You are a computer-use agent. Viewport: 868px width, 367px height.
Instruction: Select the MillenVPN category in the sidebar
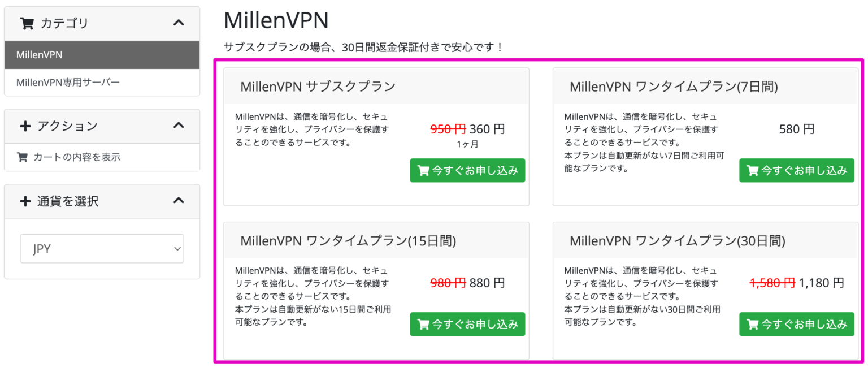(34, 55)
